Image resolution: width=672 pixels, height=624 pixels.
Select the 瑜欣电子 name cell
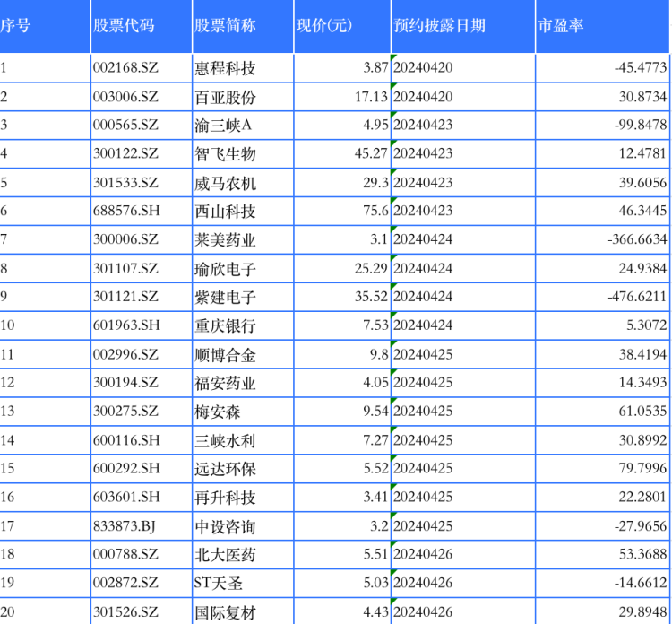coord(243,268)
